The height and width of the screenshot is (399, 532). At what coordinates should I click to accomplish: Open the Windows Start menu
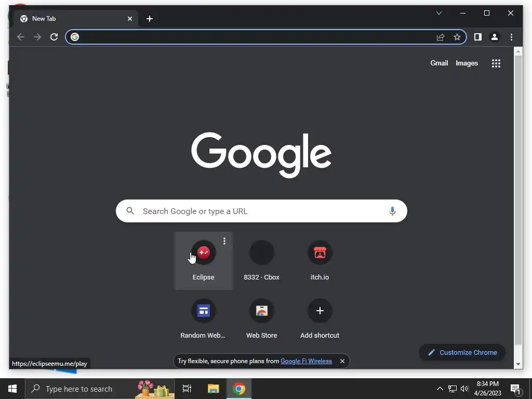pos(12,389)
